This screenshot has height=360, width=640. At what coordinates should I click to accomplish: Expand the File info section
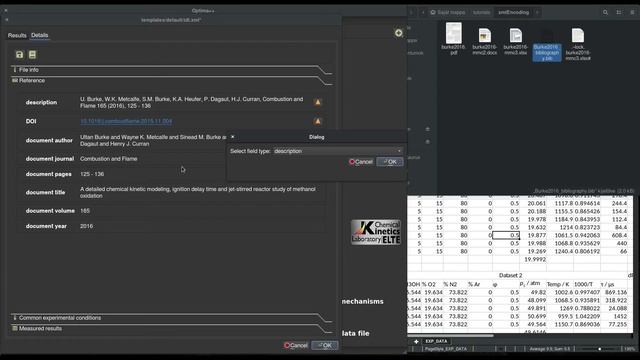point(171,70)
